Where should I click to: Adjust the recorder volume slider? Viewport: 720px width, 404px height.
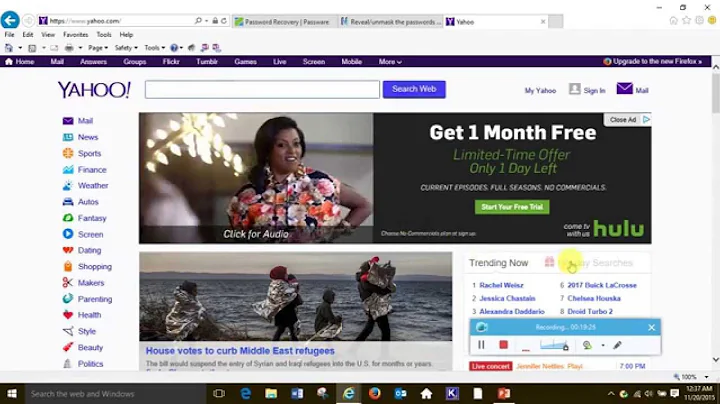554,345
